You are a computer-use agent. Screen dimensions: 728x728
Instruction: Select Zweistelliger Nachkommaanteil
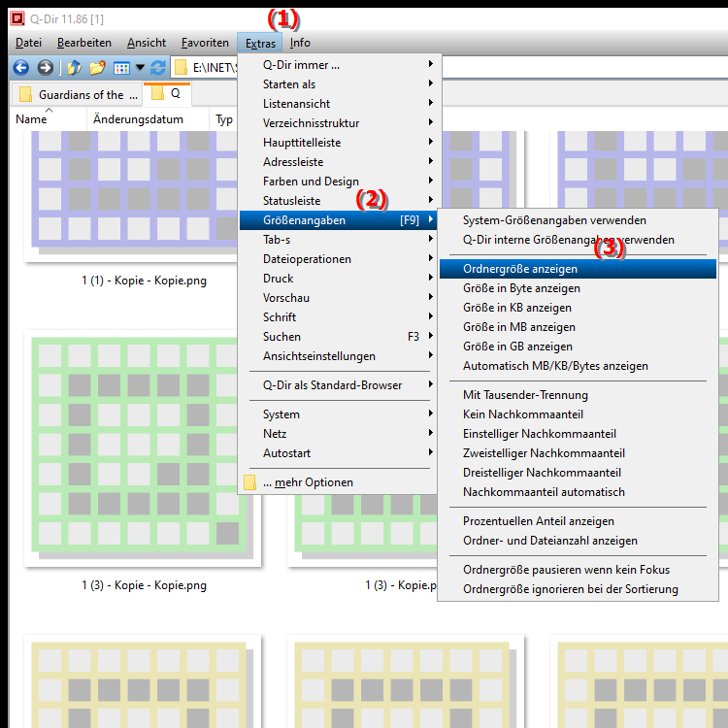click(x=578, y=453)
